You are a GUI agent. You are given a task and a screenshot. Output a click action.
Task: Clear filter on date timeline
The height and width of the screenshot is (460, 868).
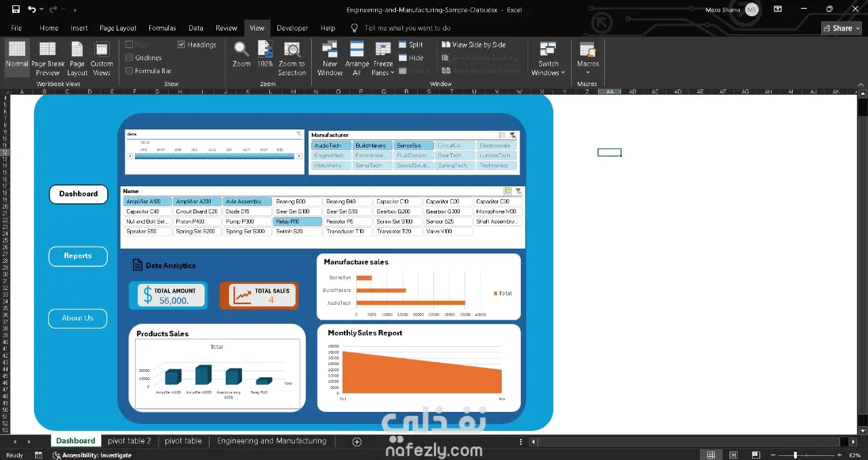pyautogui.click(x=299, y=134)
